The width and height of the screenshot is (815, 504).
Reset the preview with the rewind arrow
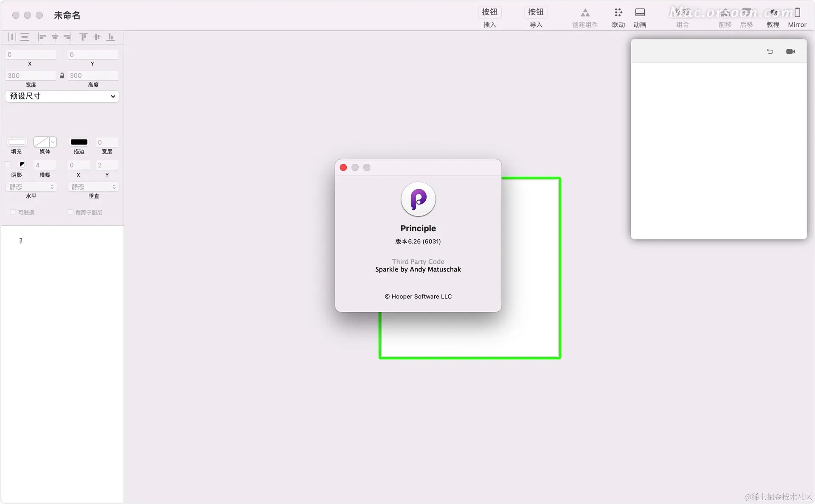pos(770,52)
